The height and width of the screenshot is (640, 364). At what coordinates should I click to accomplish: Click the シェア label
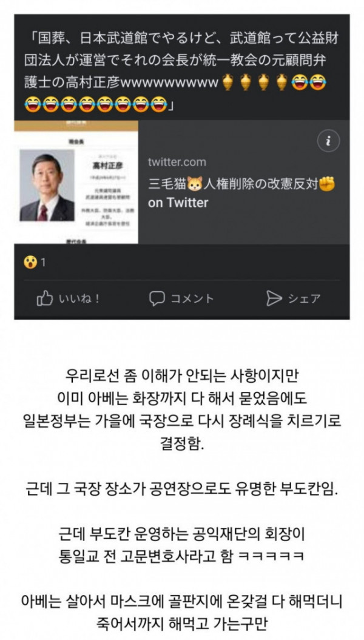pos(305,299)
